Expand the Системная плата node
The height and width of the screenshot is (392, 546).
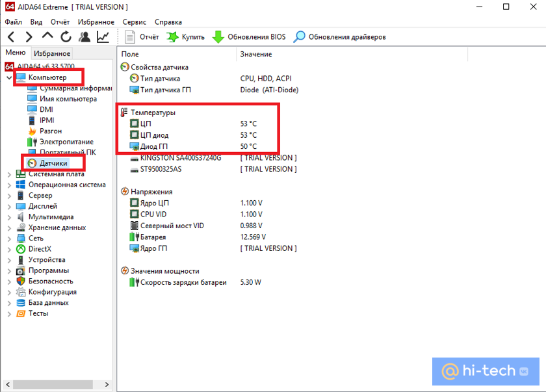9,174
